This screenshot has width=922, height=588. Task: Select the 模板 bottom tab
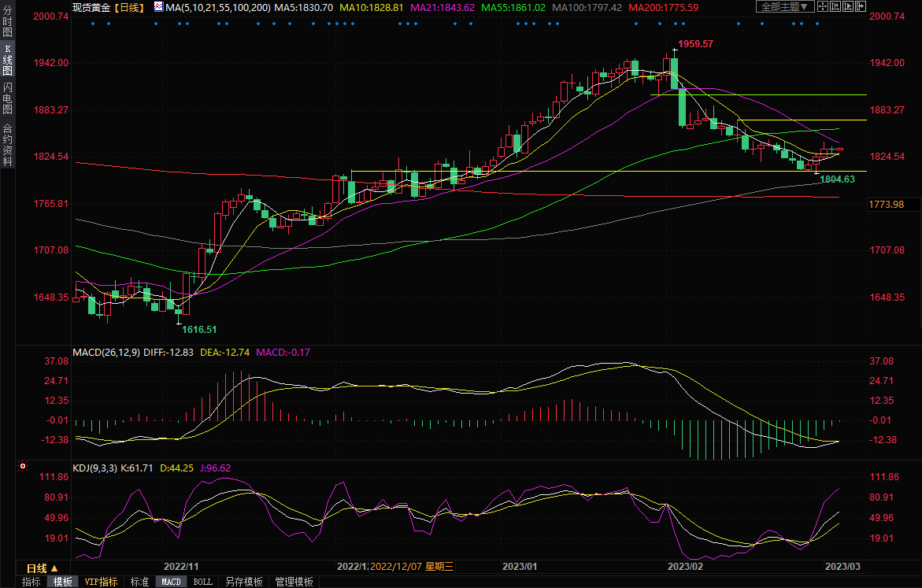coord(62,582)
